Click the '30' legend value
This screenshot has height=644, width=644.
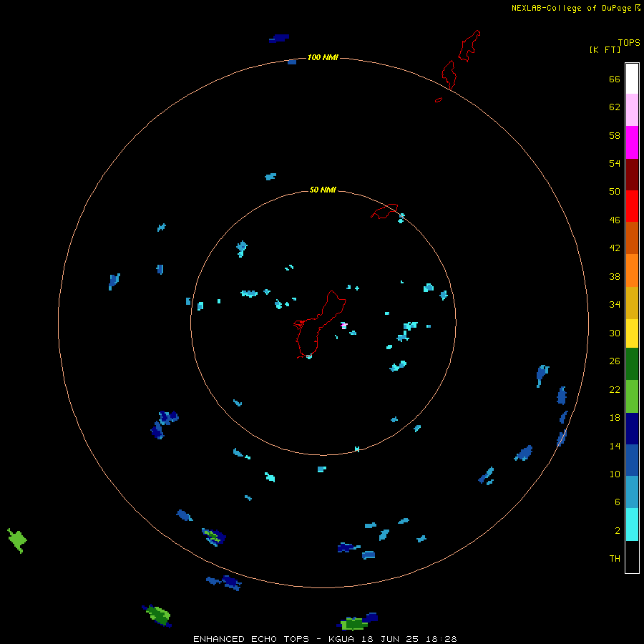(615, 333)
